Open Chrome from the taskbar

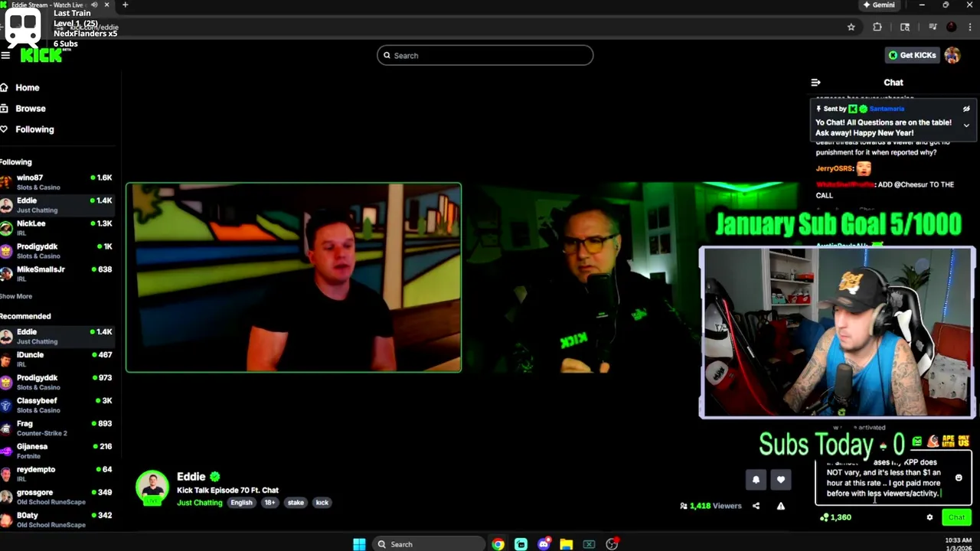pos(498,544)
